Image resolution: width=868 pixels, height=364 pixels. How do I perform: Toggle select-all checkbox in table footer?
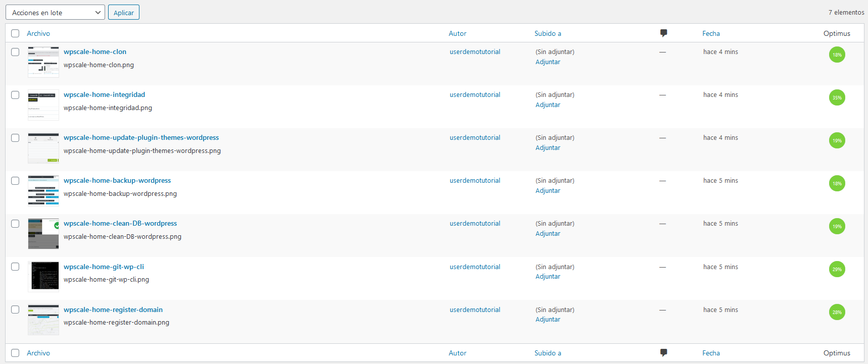tap(15, 353)
